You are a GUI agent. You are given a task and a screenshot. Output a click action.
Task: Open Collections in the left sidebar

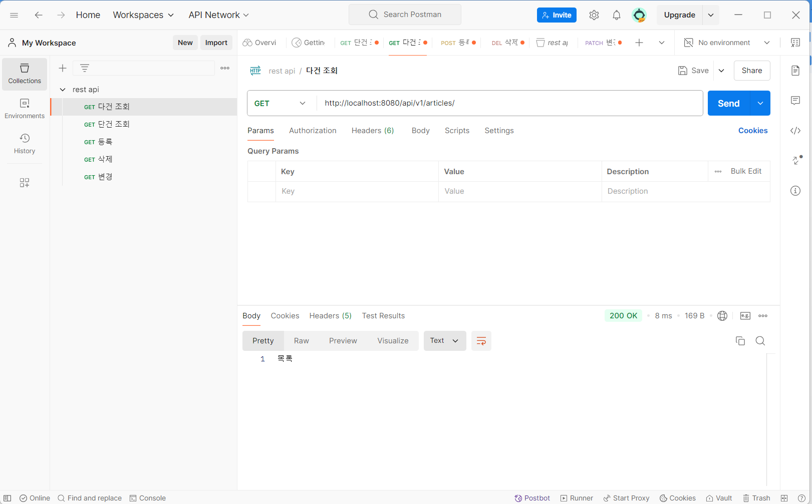25,74
